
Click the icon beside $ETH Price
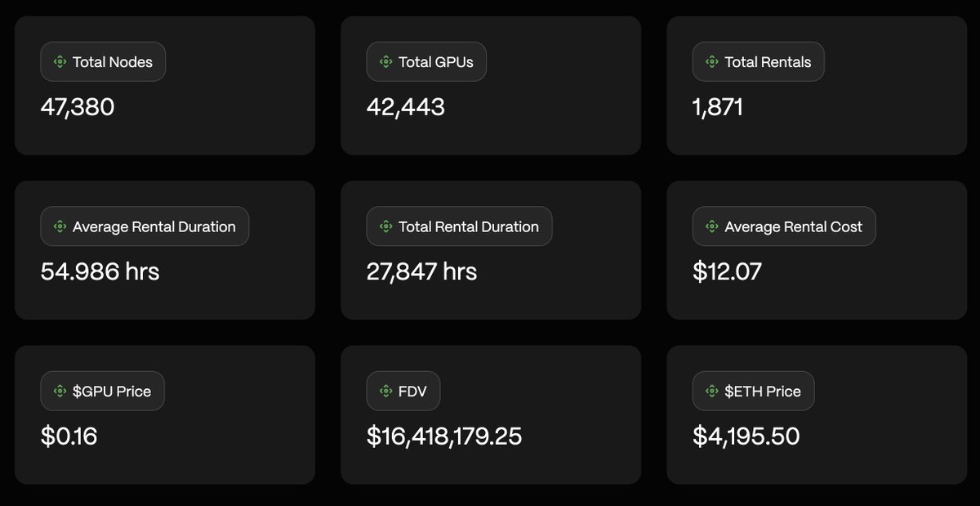[711, 392]
